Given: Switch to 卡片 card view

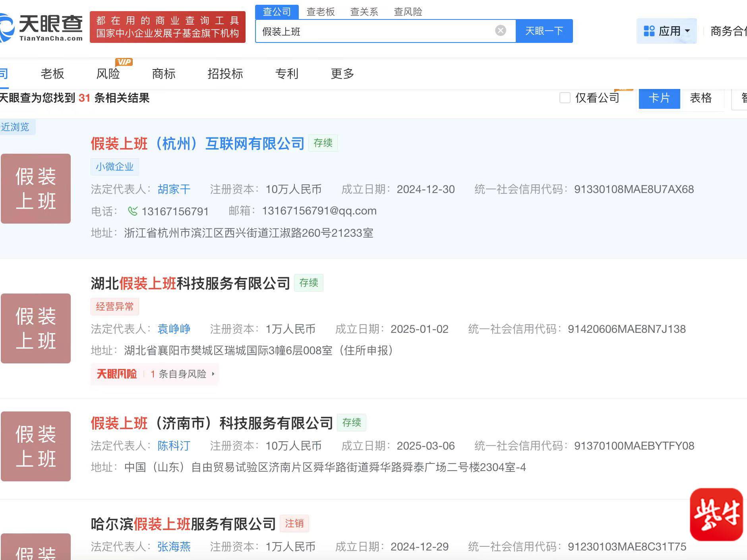Looking at the screenshot, I should (x=660, y=98).
